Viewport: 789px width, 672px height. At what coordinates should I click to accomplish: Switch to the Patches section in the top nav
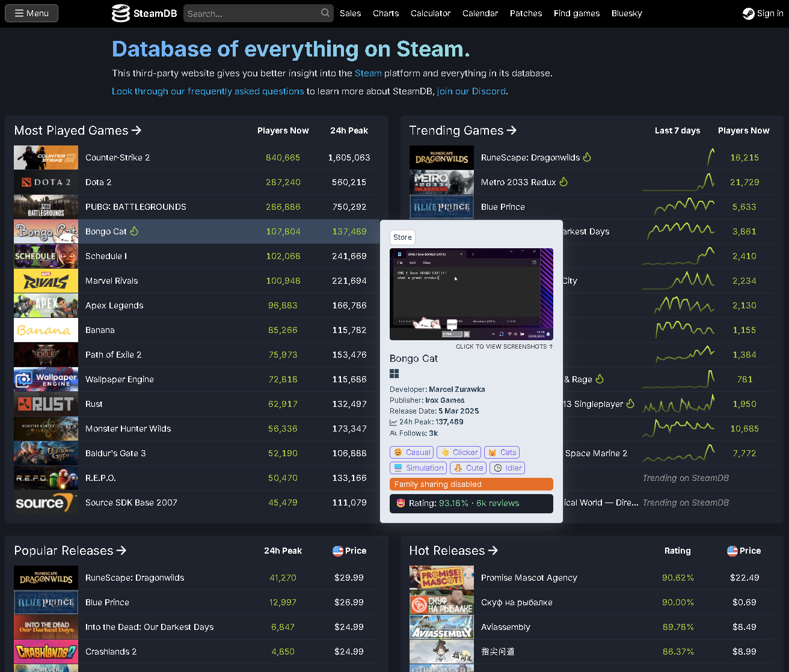click(x=526, y=13)
